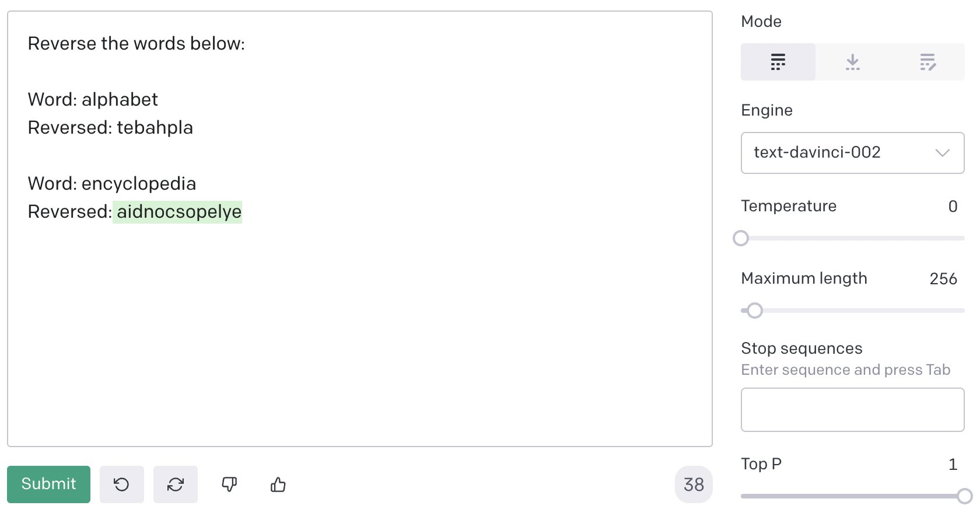Screen dimensions: 980x516
Task: Click the Maximum length value 256
Action: coord(943,279)
